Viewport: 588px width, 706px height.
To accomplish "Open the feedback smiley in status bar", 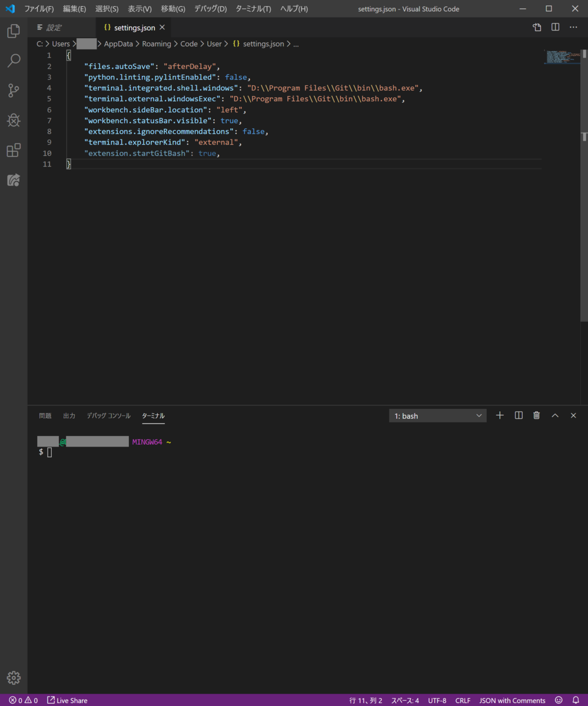I will (559, 700).
